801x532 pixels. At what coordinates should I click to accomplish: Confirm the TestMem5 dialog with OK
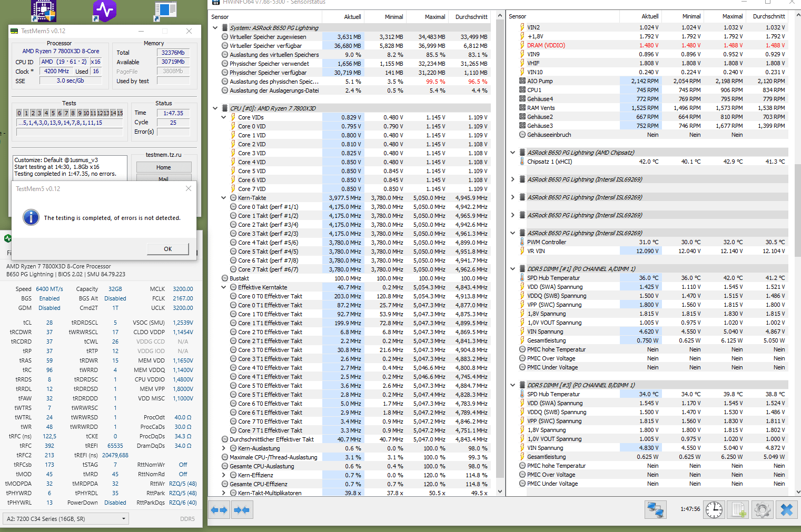[x=168, y=249]
